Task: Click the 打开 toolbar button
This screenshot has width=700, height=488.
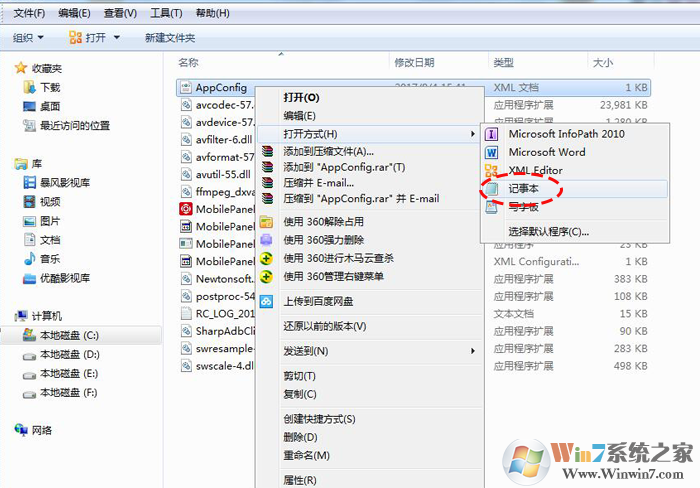Action: coord(88,38)
